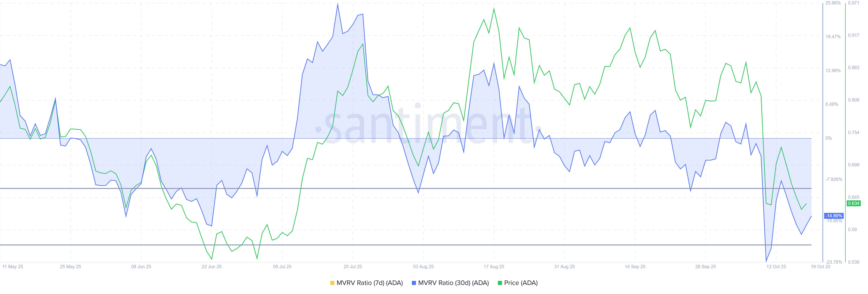This screenshot has height=294, width=868.
Task: Click the 17 Aug 25 date label
Action: (x=494, y=267)
